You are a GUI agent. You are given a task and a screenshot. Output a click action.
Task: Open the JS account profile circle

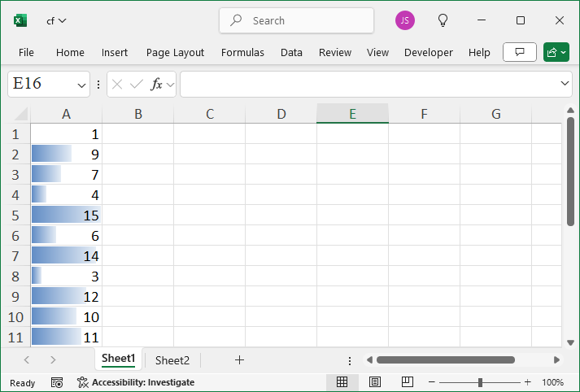404,20
